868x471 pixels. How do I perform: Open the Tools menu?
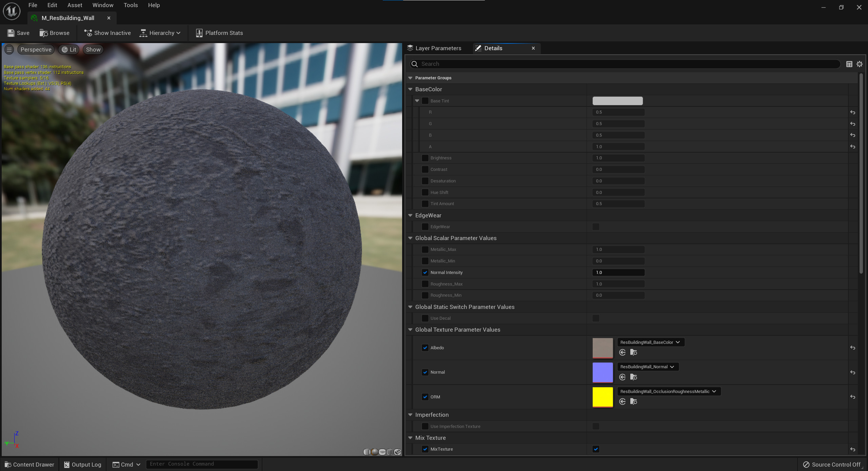[x=131, y=5]
